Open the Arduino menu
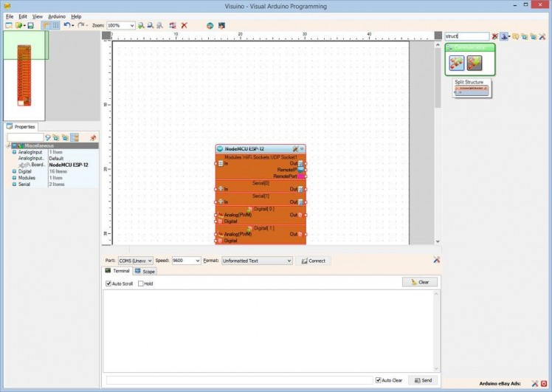This screenshot has height=392, width=552. pos(57,16)
